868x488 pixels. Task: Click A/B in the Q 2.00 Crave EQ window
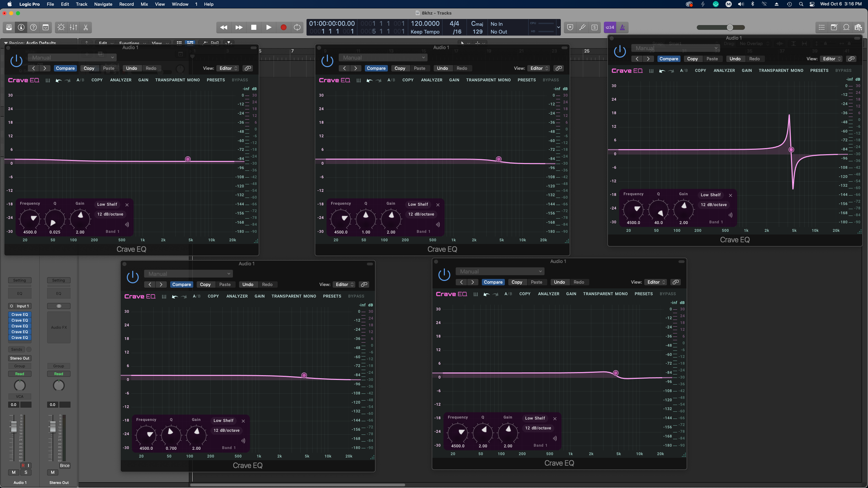(508, 294)
